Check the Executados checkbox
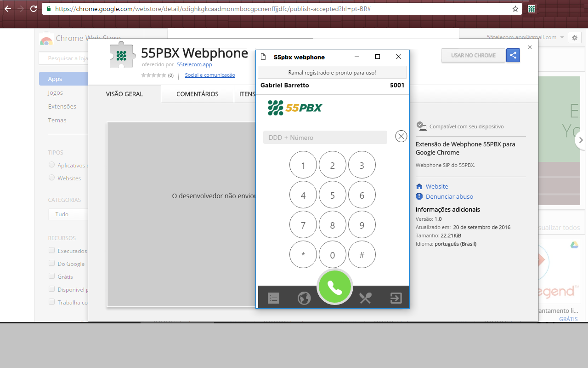 (x=51, y=251)
